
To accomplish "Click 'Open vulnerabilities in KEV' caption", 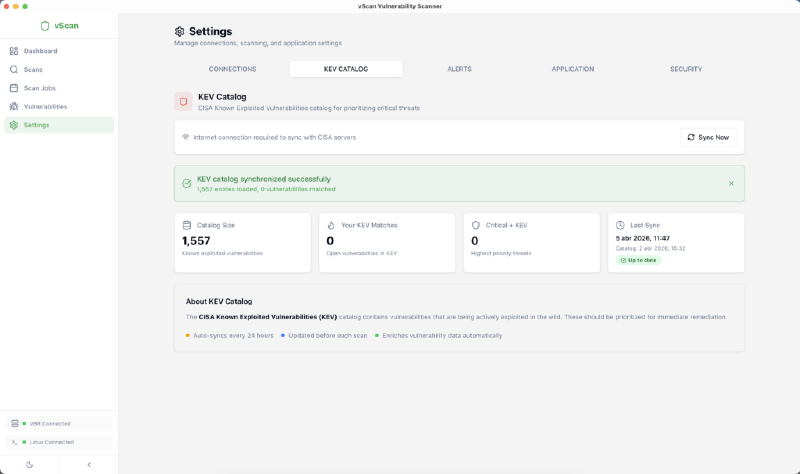I will click(362, 253).
